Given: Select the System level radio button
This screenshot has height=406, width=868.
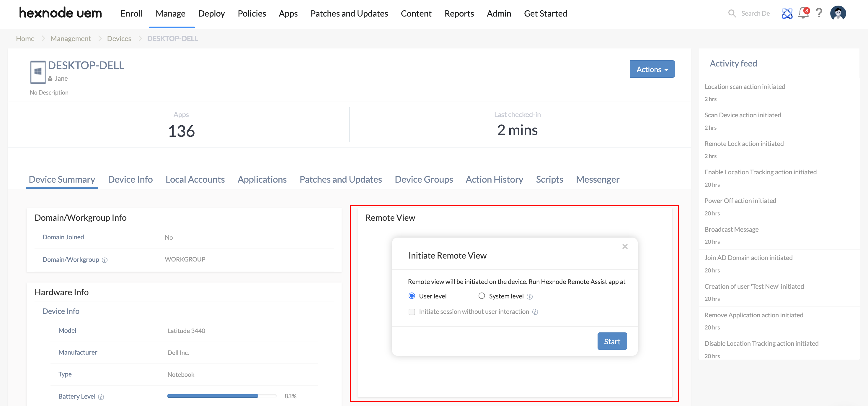Looking at the screenshot, I should [482, 296].
